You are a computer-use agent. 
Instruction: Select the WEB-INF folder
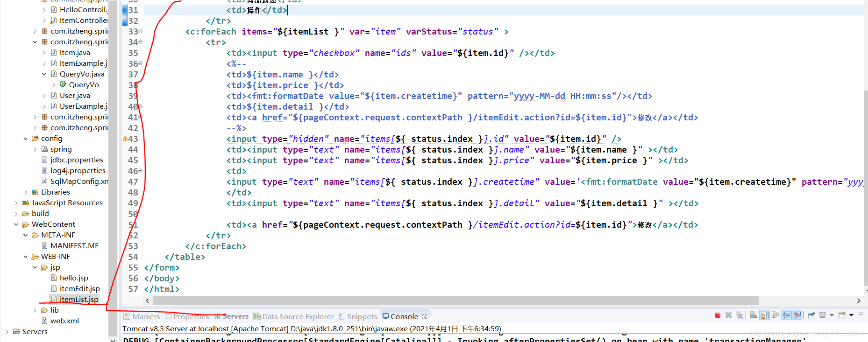coord(56,256)
